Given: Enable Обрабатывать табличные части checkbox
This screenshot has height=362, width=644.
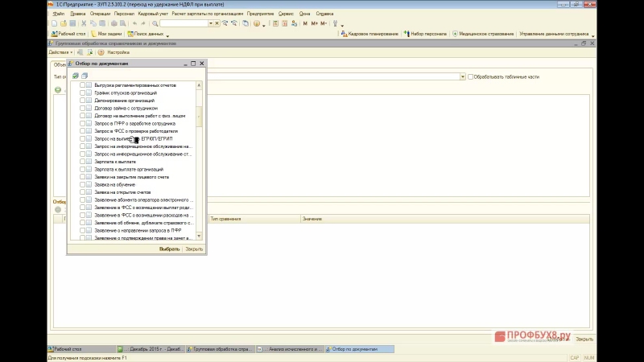Looking at the screenshot, I should [x=472, y=76].
